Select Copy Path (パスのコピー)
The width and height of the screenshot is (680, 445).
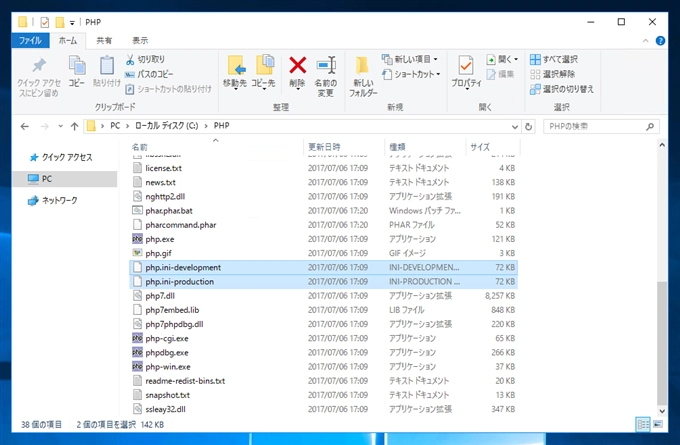[x=149, y=74]
